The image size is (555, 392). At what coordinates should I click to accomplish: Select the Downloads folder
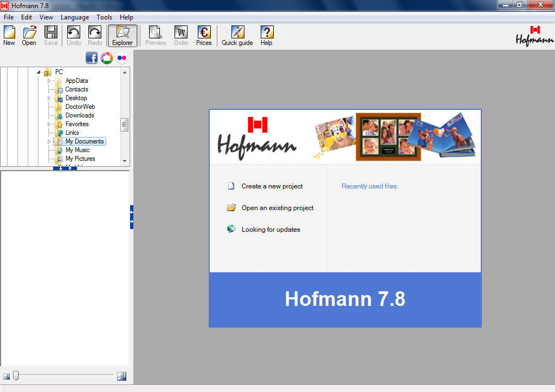tap(80, 115)
